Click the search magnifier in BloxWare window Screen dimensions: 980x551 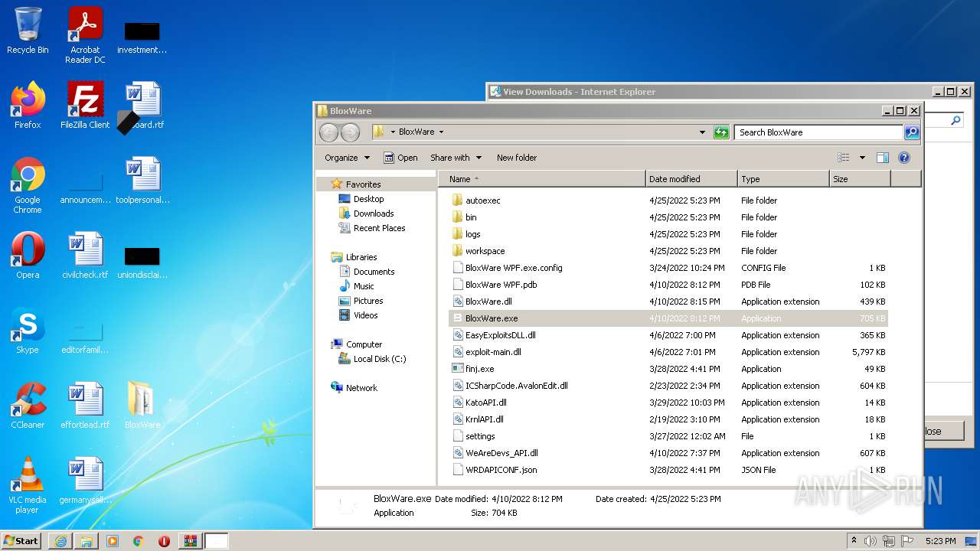(911, 132)
